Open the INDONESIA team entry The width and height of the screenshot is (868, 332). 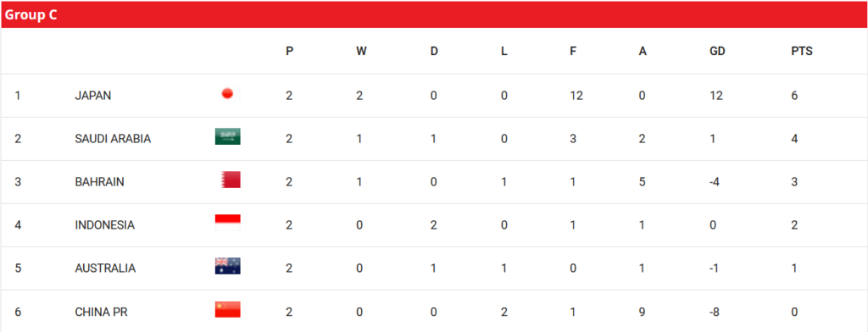click(104, 224)
